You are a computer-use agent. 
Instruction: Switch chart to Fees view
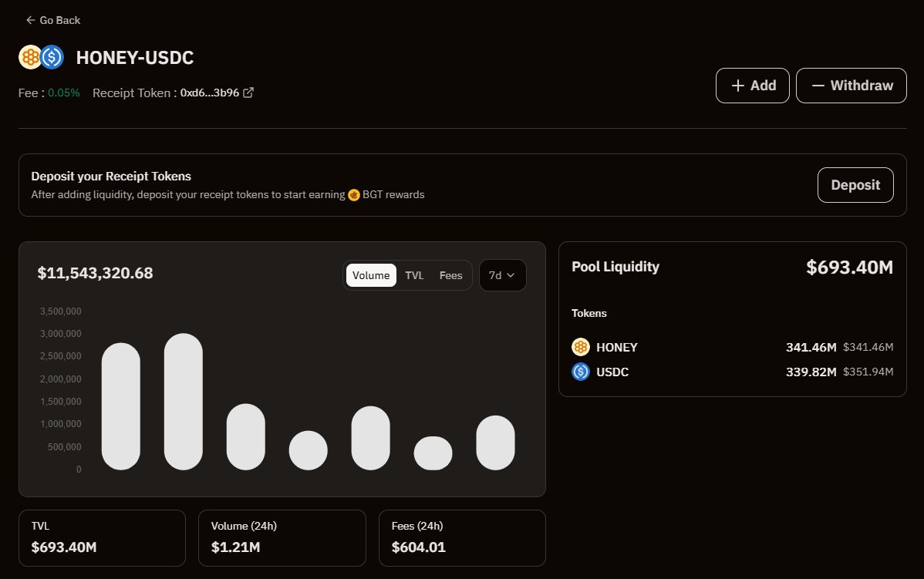coord(451,275)
